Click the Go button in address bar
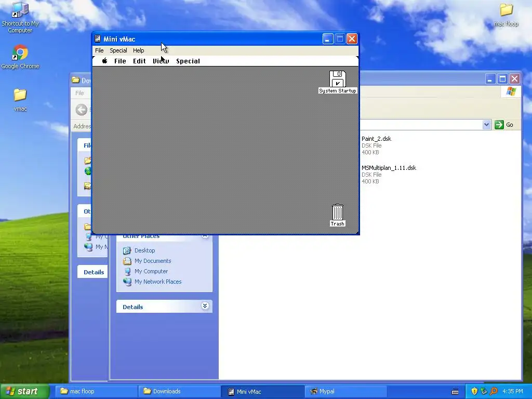This screenshot has width=532, height=399. pyautogui.click(x=504, y=125)
